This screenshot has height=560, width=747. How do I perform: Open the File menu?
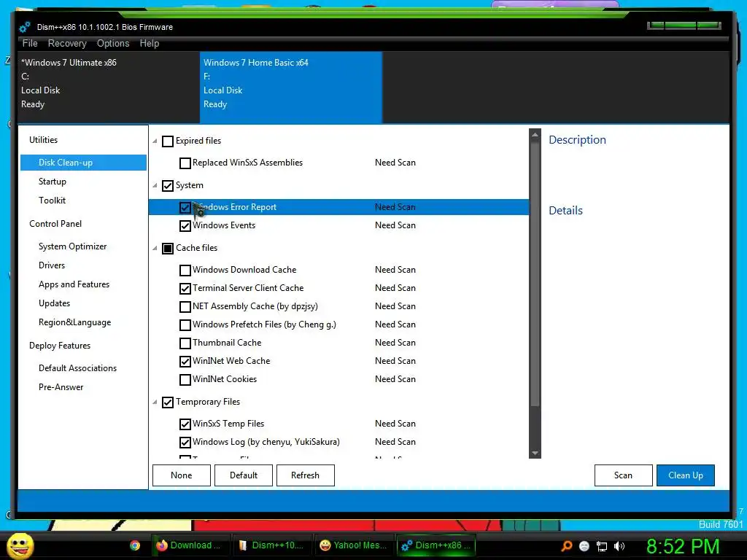30,43
